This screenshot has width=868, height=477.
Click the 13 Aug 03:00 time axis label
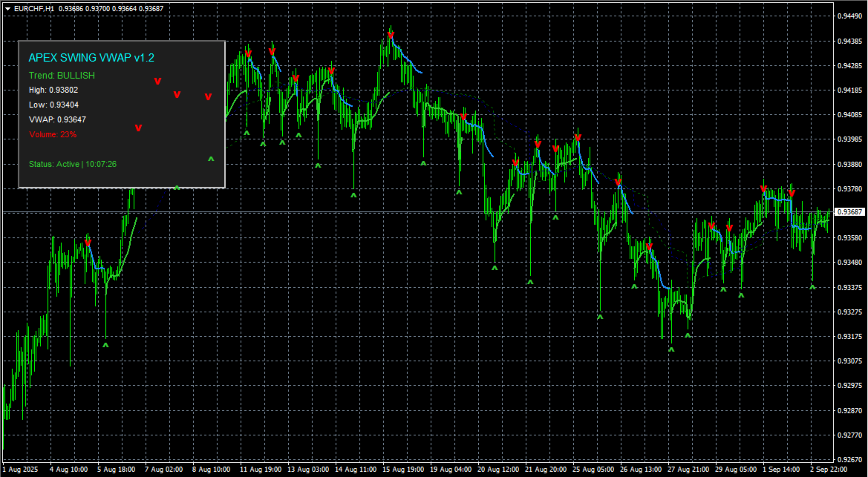tap(308, 470)
